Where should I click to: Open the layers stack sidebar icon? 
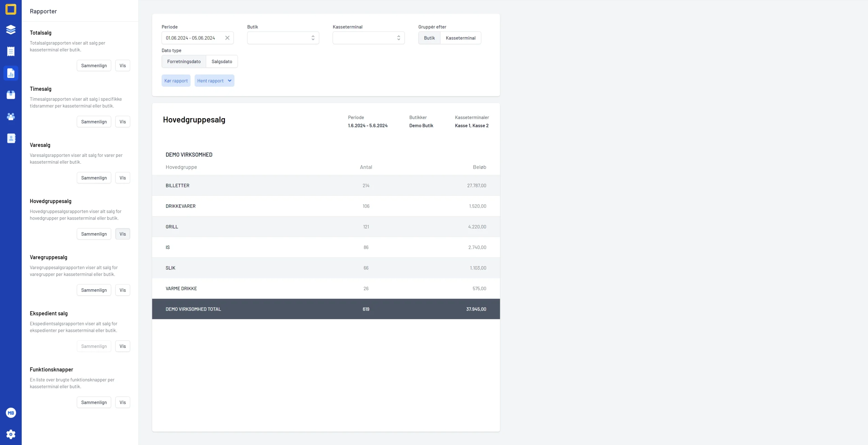pyautogui.click(x=11, y=30)
